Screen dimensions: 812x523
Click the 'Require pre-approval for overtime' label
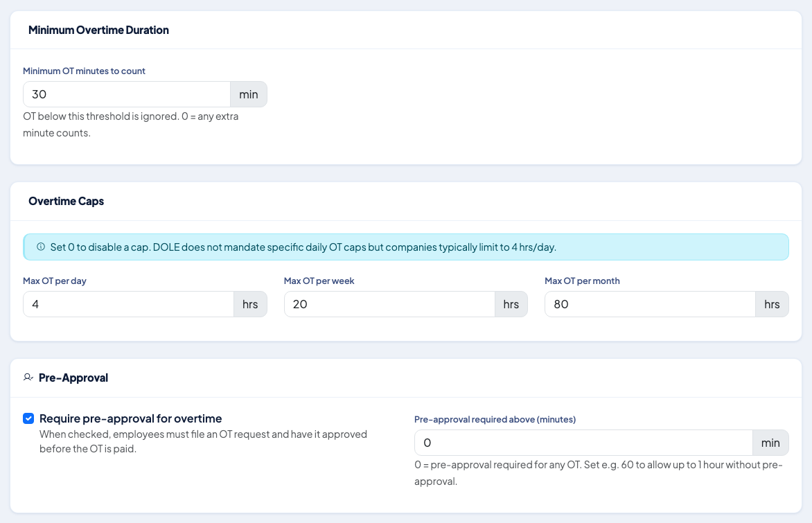click(130, 418)
